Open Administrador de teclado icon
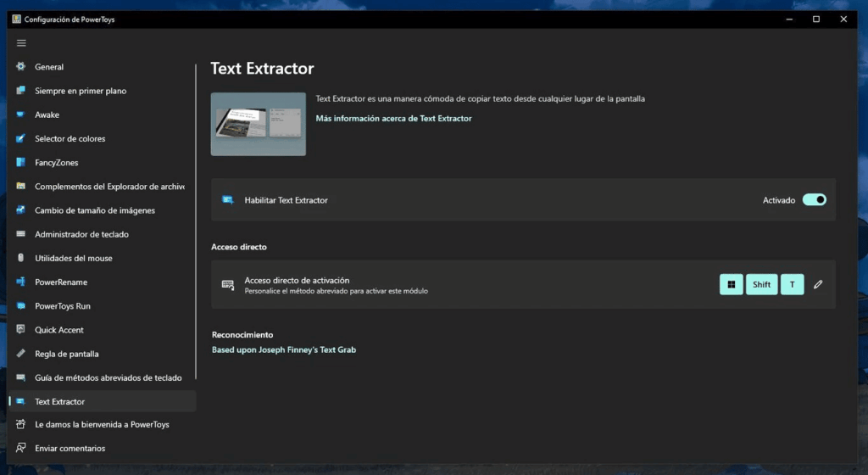Viewport: 868px width, 475px height. 21,234
